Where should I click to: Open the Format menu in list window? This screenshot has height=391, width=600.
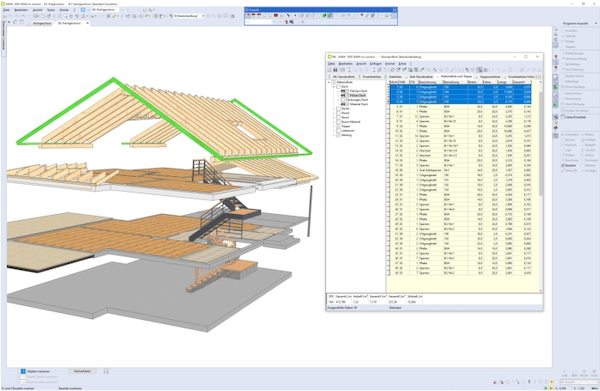pos(390,64)
